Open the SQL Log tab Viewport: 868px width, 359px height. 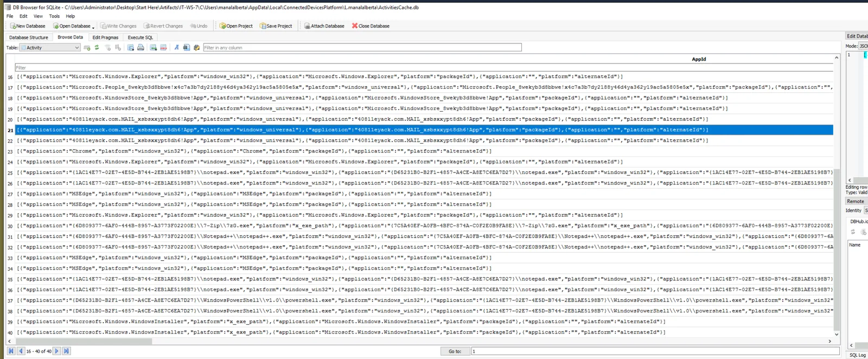pyautogui.click(x=858, y=355)
